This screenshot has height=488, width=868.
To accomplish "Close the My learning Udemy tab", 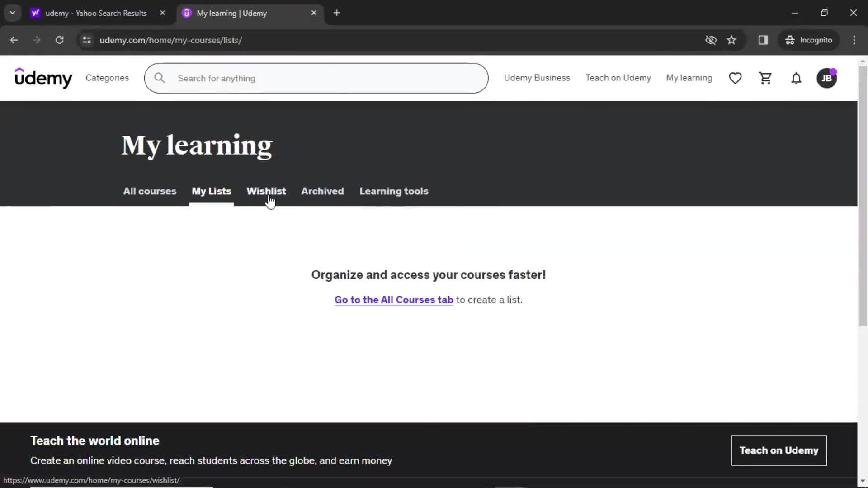I will pyautogui.click(x=314, y=13).
